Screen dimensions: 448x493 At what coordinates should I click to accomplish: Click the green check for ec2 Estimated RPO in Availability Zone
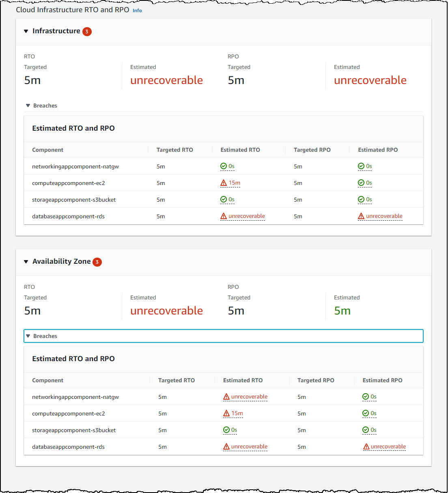pyautogui.click(x=365, y=413)
